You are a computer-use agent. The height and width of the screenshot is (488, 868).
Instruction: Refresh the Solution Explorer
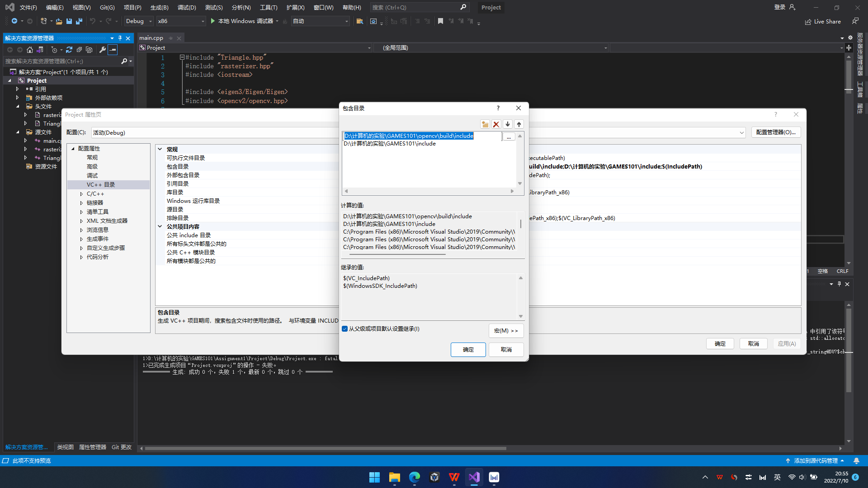[69, 50]
